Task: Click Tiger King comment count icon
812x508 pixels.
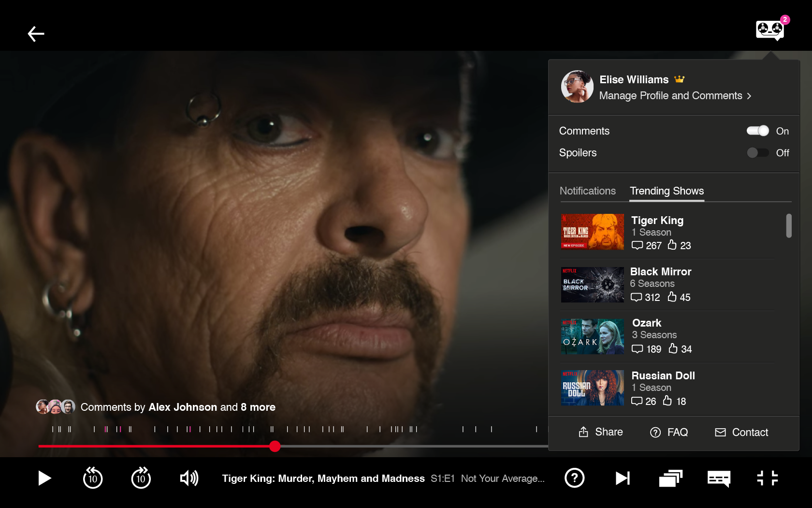Action: click(637, 245)
